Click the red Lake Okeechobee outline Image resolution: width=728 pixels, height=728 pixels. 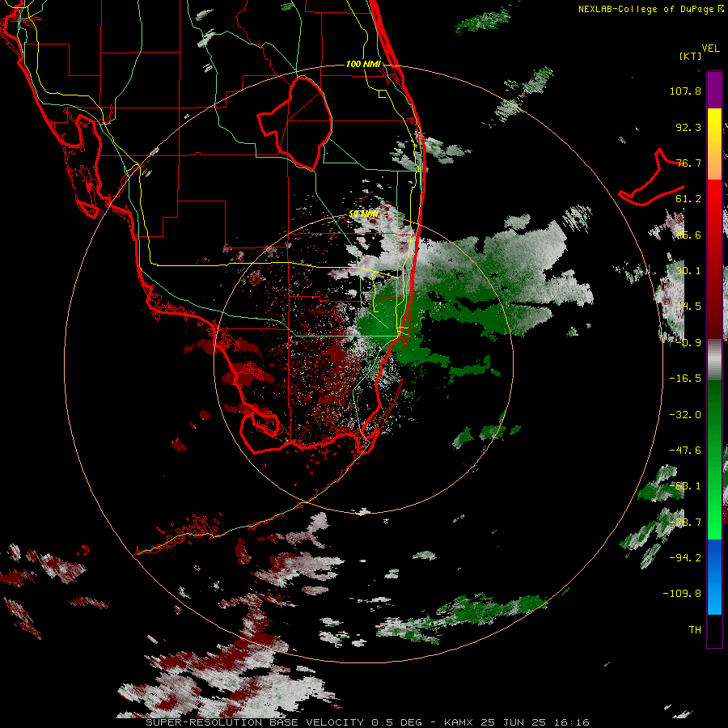pos(295,123)
